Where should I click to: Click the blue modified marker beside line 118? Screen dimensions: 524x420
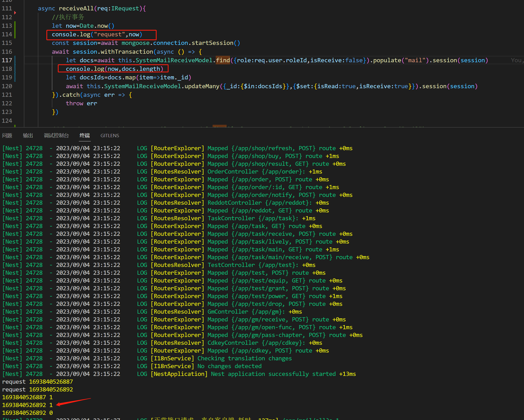click(x=15, y=68)
